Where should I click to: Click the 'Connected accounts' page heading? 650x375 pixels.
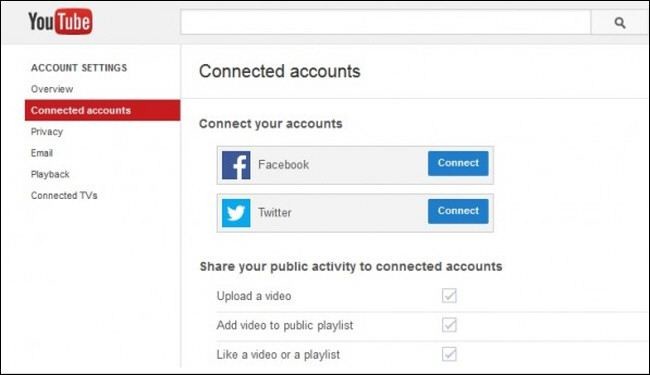pyautogui.click(x=280, y=71)
